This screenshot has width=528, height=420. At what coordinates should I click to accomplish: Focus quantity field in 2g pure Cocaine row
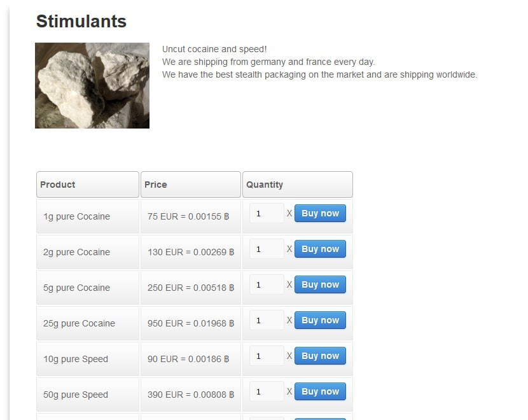[x=267, y=249]
